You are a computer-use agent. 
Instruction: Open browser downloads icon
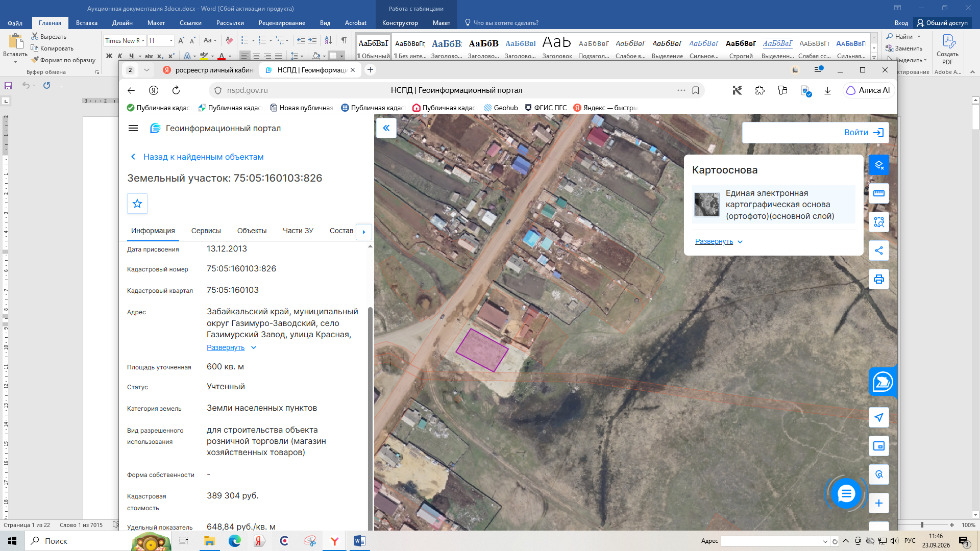coord(827,90)
